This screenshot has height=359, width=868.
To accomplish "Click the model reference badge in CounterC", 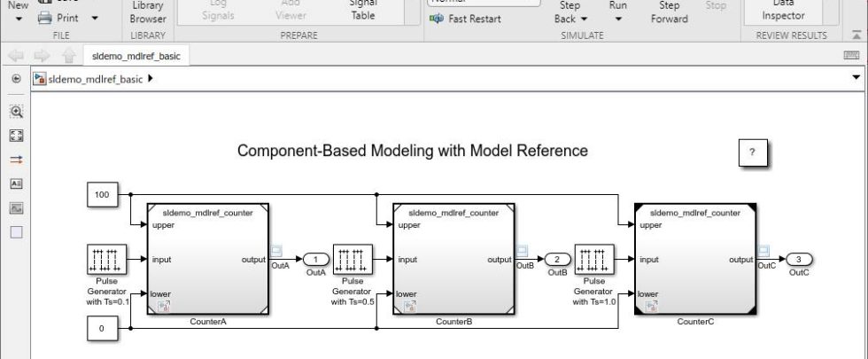I will pos(652,307).
